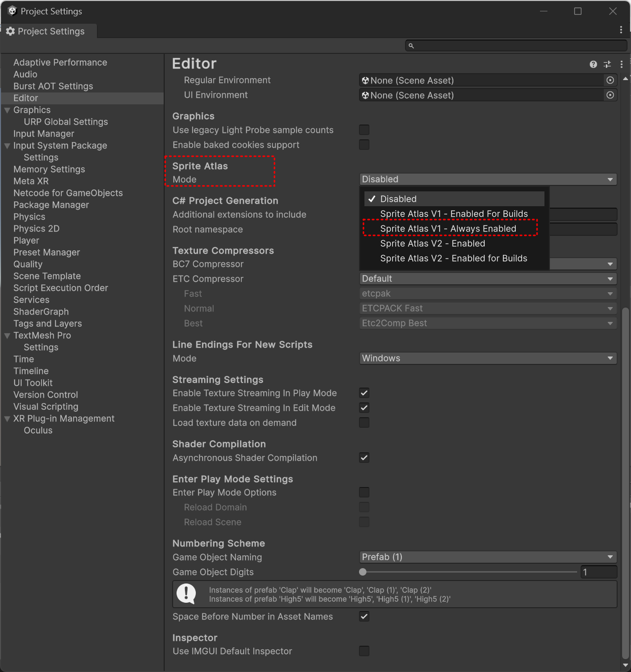Open Adaptive Performance settings
The image size is (631, 672).
point(60,62)
